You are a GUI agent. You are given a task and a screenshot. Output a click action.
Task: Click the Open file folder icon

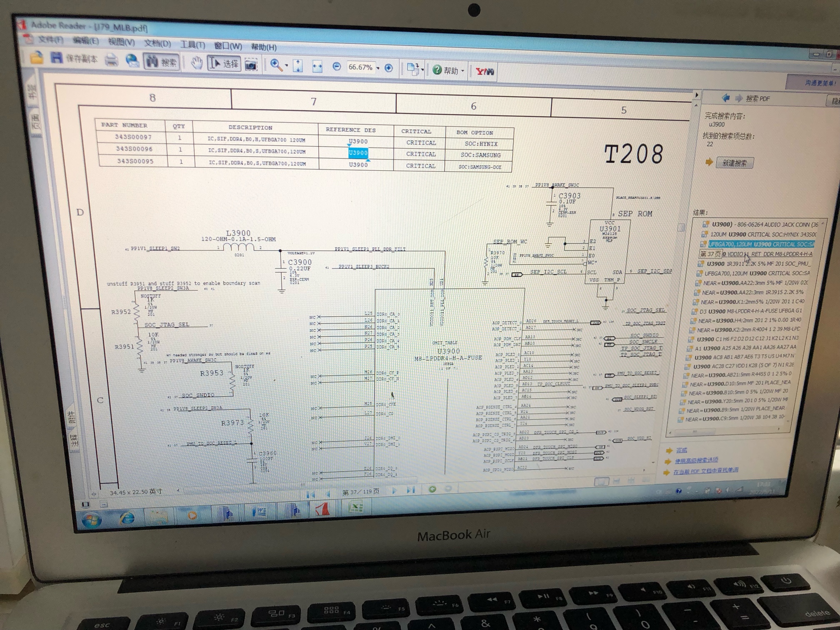coord(37,57)
